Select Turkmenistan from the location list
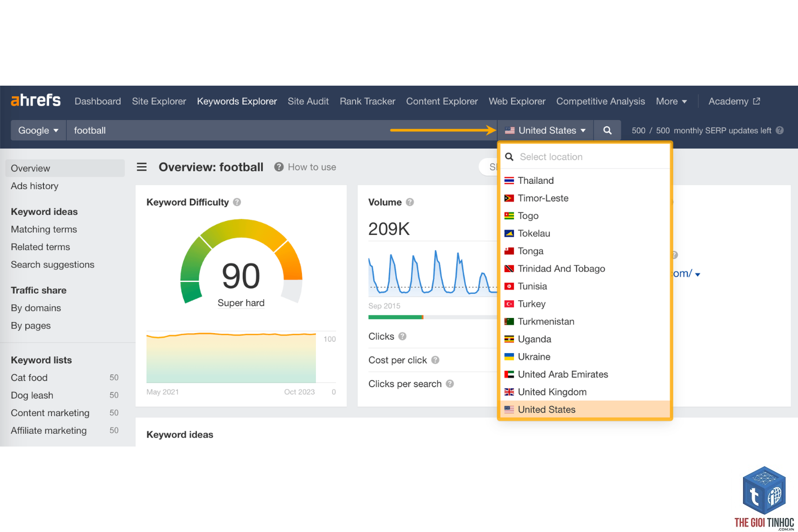798x532 pixels. pos(585,321)
